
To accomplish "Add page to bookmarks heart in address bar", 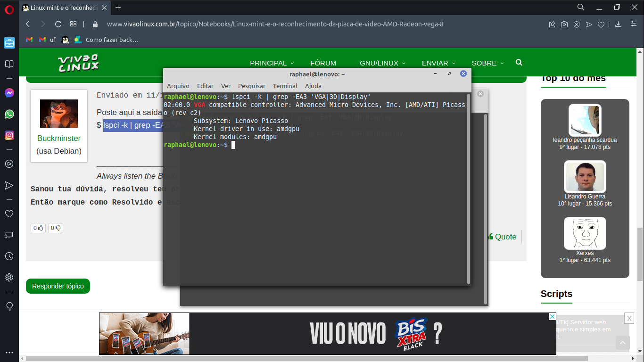I will pyautogui.click(x=601, y=25).
